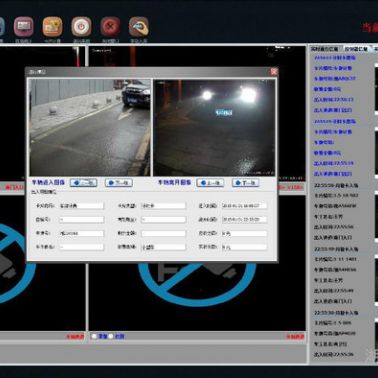Viewport: 378px width, 378px height.
Task: Show previous vehicle entry image
Action: (84, 183)
